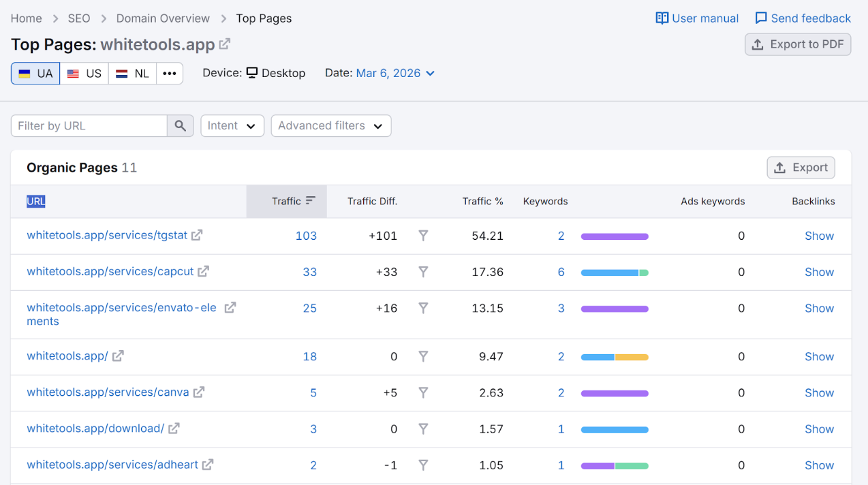This screenshot has width=868, height=485.
Task: Open Advanced filters dropdown
Action: [x=330, y=126]
